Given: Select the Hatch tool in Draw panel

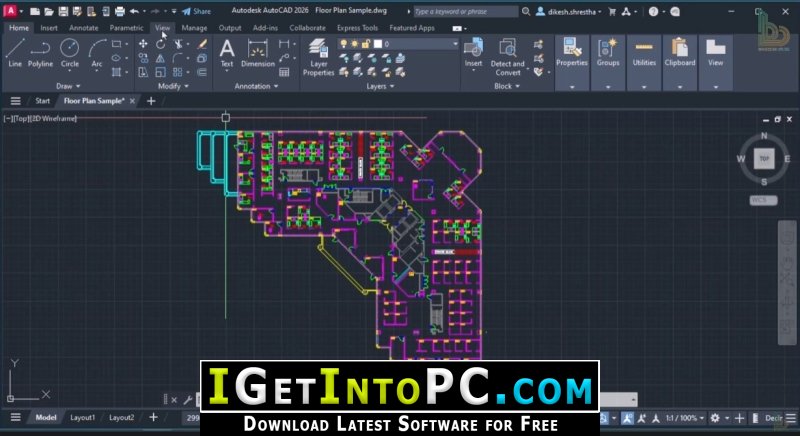Looking at the screenshot, I should (x=116, y=72).
